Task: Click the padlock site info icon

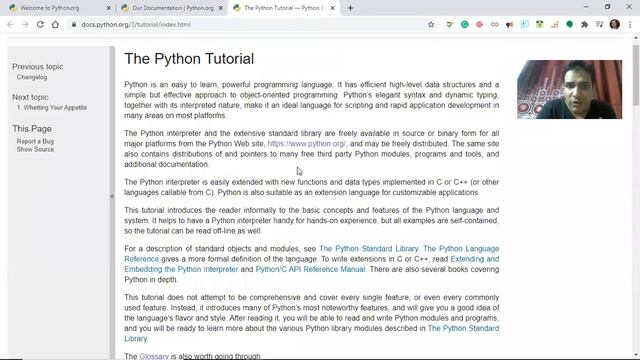Action: click(74, 24)
